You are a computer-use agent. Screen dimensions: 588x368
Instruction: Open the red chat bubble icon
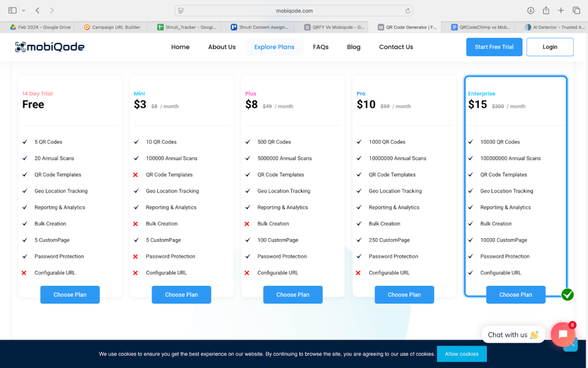pos(563,334)
